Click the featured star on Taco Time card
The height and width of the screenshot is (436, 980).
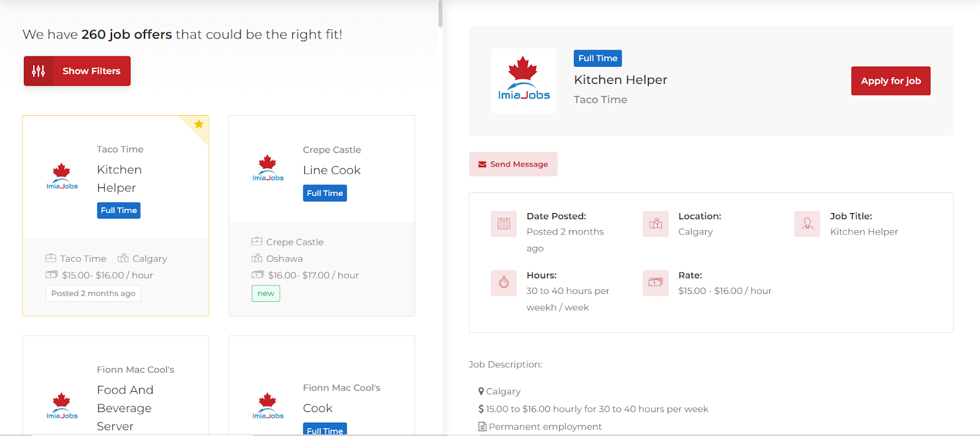pos(199,124)
